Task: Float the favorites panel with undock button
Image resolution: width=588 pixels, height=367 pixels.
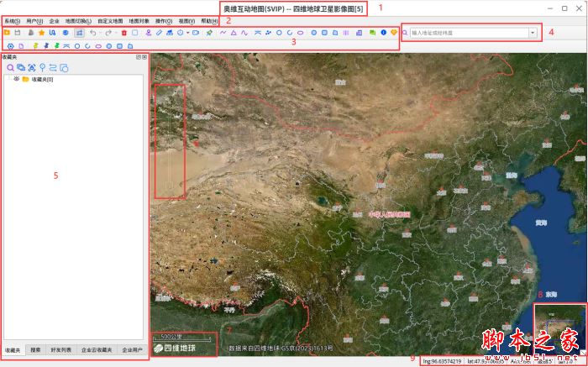Action: click(x=139, y=57)
